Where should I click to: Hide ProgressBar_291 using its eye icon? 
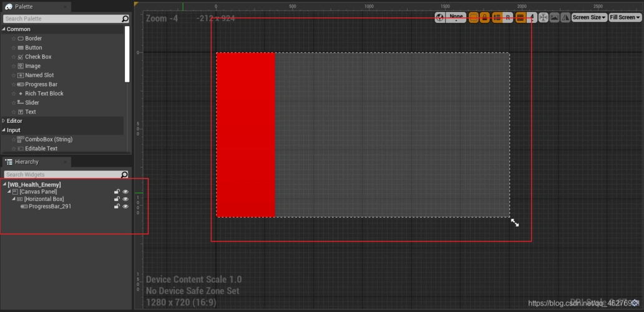pyautogui.click(x=125, y=207)
